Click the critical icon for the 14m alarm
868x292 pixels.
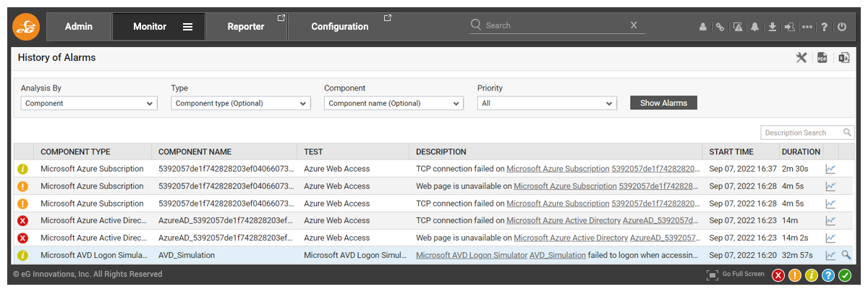(x=22, y=221)
